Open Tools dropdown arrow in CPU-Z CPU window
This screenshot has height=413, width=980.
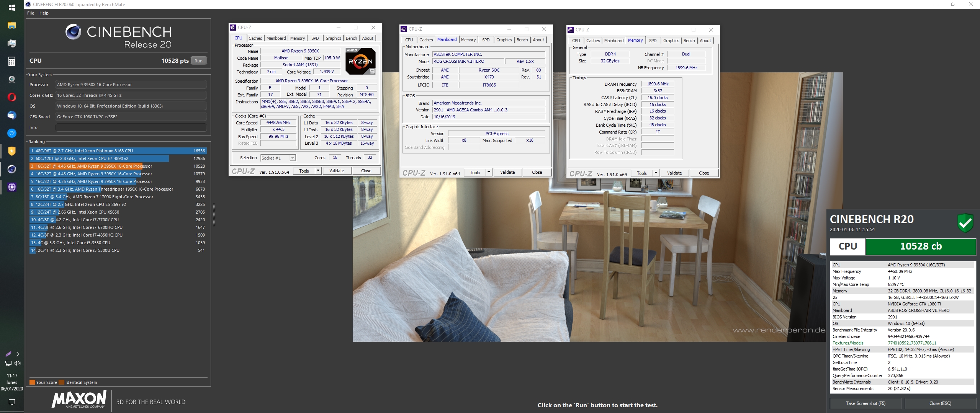point(318,171)
